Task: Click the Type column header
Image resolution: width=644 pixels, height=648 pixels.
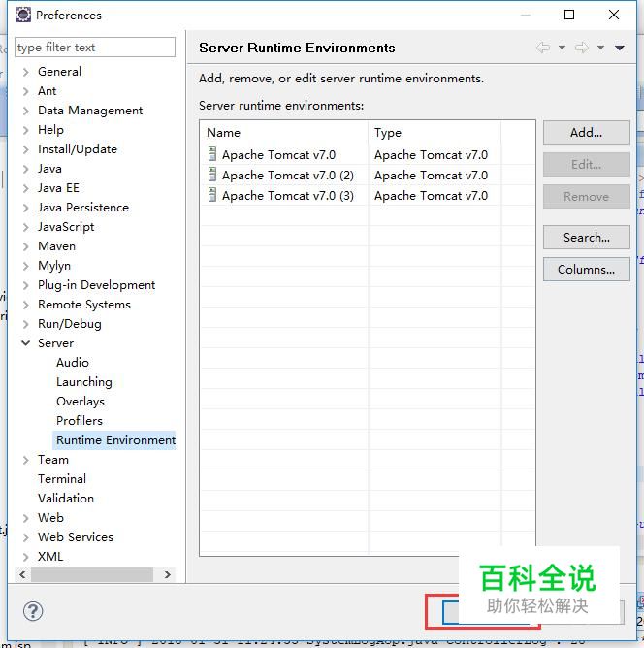Action: tap(435, 133)
